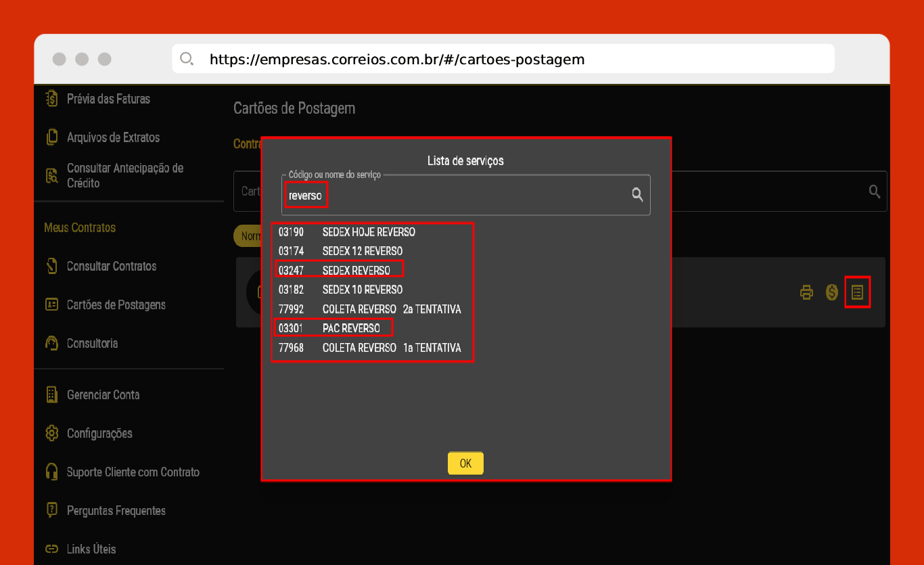Click the dollar coin icon on card row

[832, 292]
